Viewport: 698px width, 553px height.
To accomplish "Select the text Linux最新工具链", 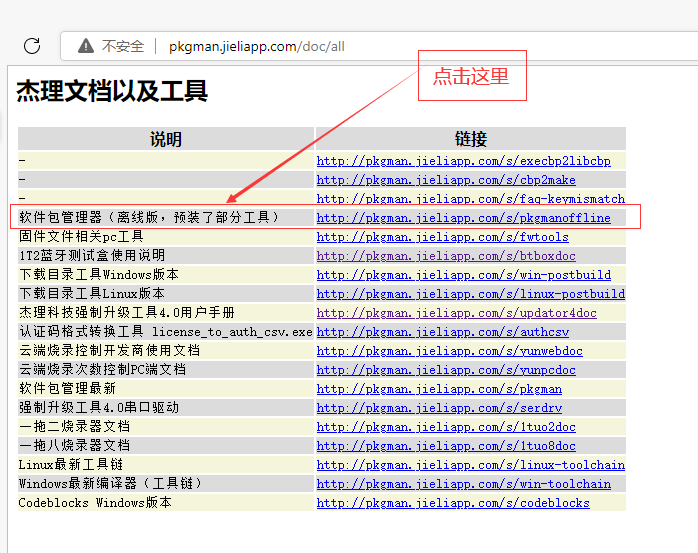I will click(x=71, y=464).
